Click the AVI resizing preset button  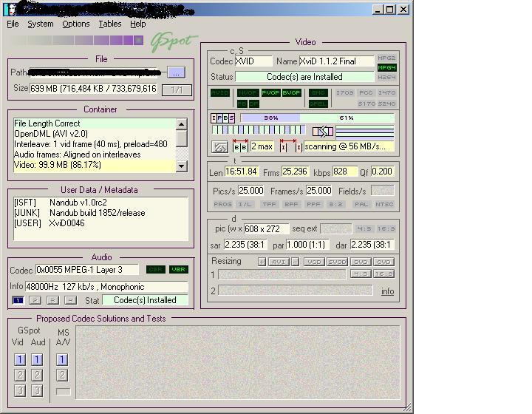click(x=279, y=262)
